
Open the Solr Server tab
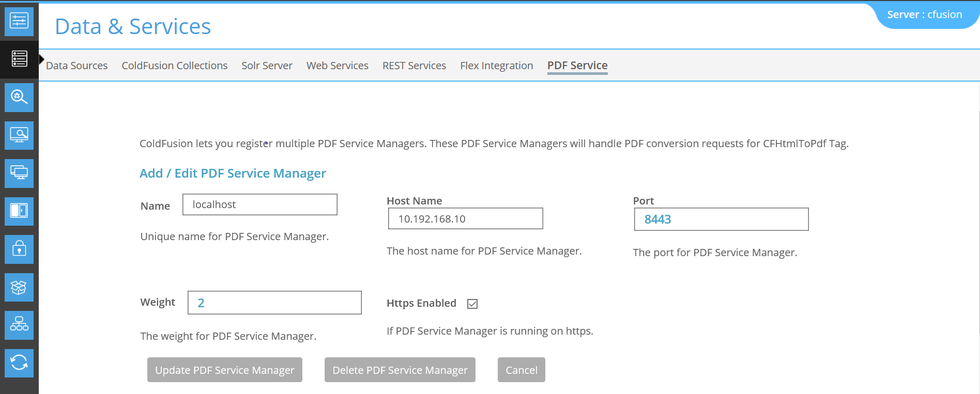[x=267, y=66]
